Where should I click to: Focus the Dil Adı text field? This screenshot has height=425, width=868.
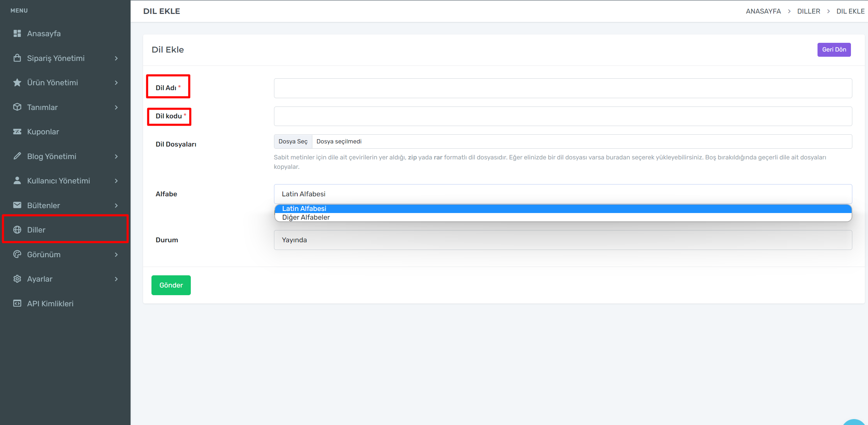(563, 88)
